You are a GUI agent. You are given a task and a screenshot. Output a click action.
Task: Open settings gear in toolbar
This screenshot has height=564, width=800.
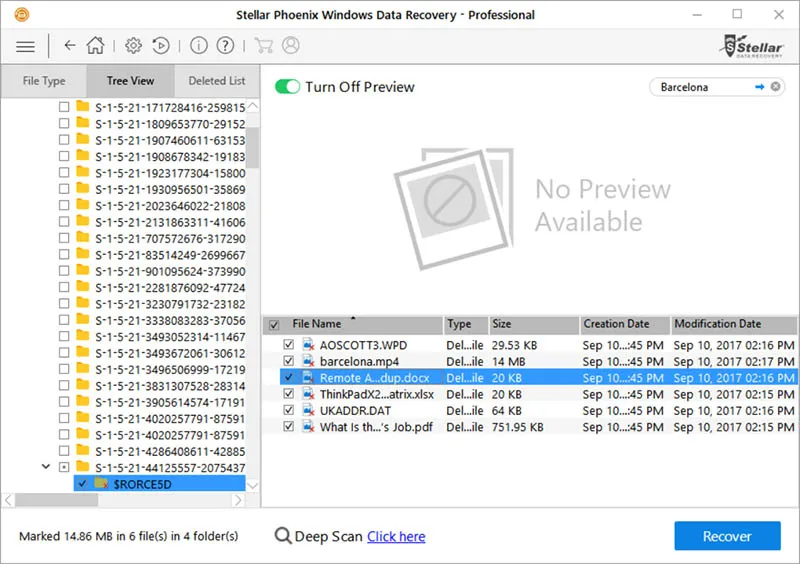134,45
